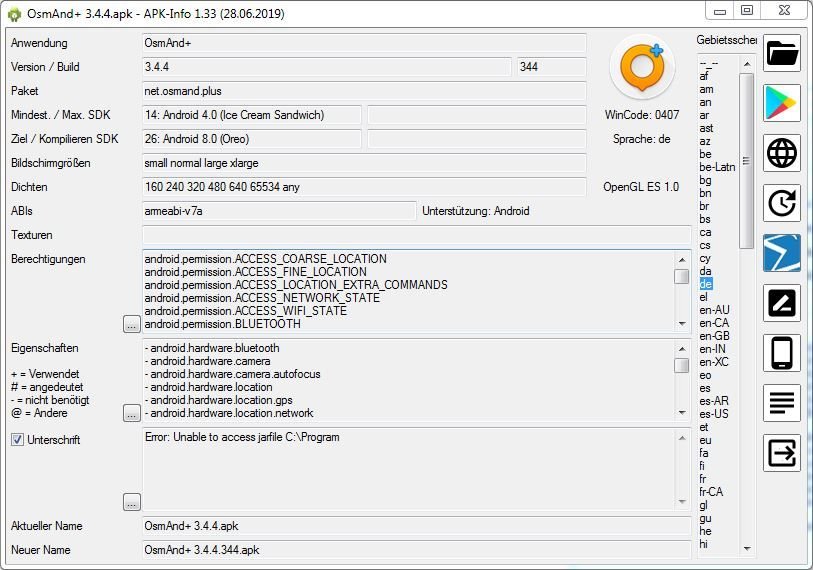Select permission ACCESS_NETWORK_STATE
Viewport: 813px width, 570px height.
tap(262, 298)
